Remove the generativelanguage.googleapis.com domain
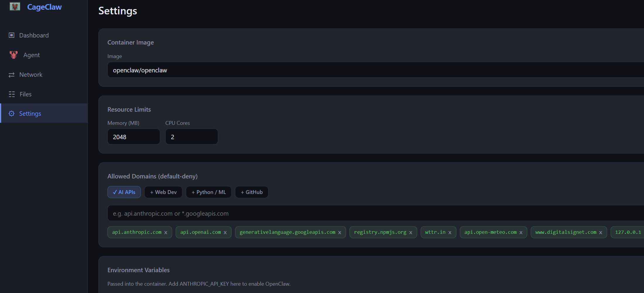 340,232
